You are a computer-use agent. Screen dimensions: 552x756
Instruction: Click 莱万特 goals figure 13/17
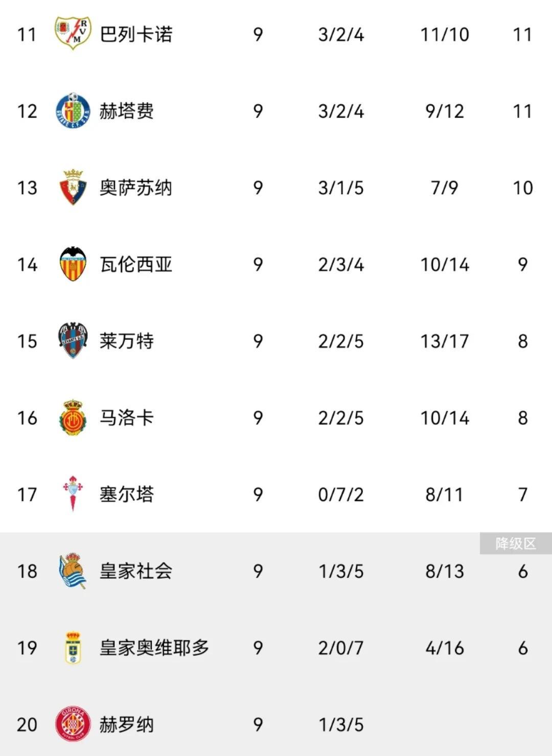pyautogui.click(x=444, y=341)
